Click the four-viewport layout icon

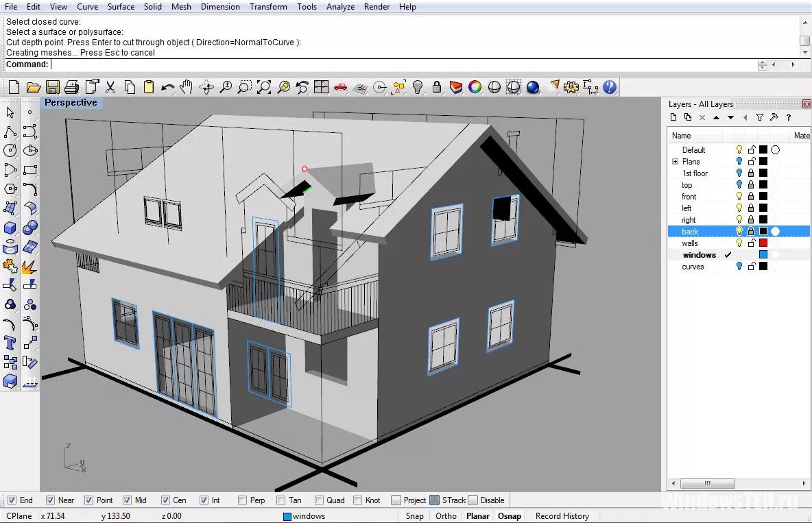[x=321, y=87]
